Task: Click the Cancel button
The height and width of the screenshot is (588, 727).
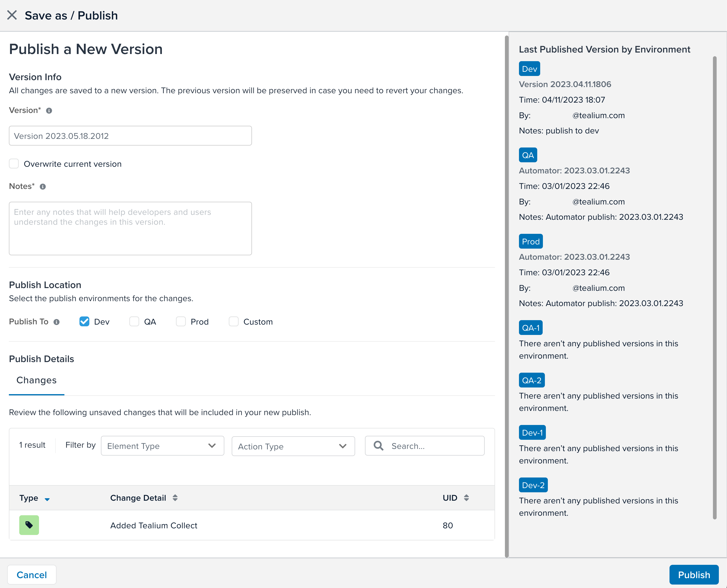Action: click(x=32, y=575)
